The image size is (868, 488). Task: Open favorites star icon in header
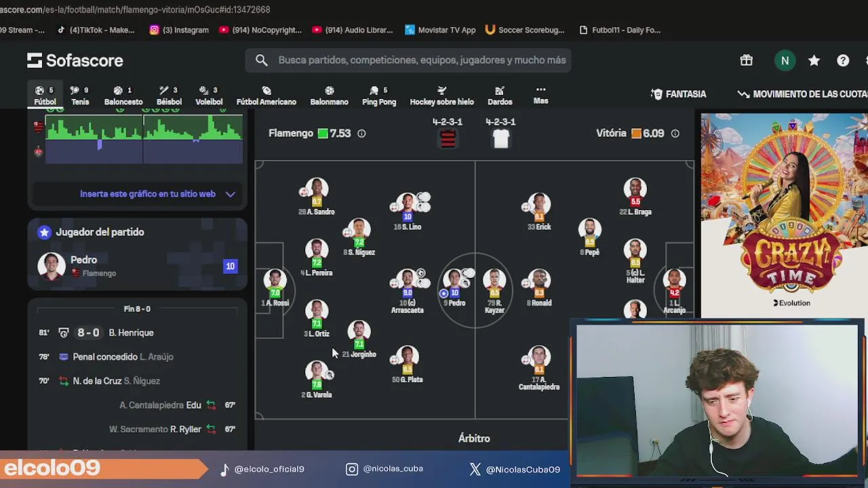pyautogui.click(x=814, y=60)
